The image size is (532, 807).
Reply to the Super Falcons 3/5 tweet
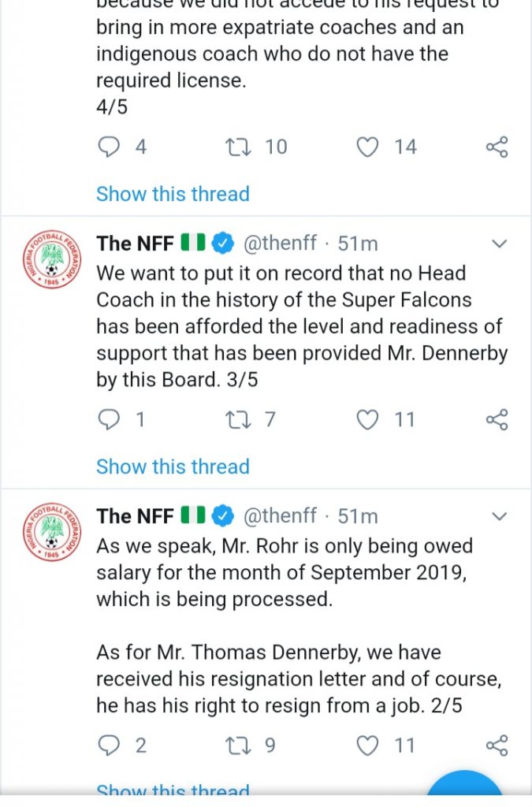point(110,420)
